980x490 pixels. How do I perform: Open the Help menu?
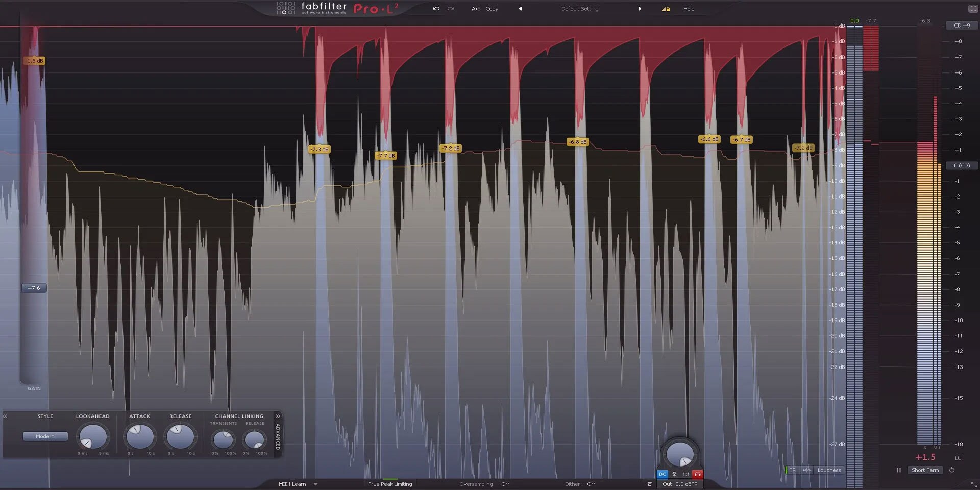click(x=689, y=9)
